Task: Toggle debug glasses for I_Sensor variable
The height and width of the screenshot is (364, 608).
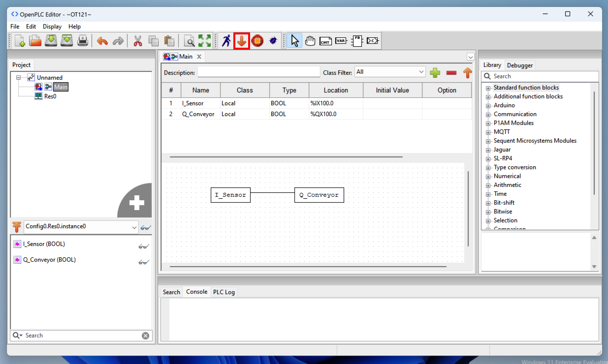Action: [143, 246]
